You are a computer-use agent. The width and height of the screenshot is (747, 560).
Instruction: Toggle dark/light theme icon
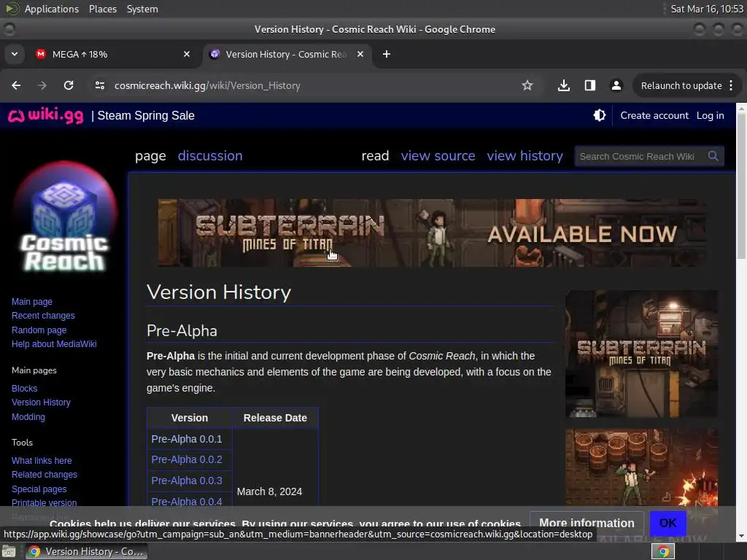point(600,115)
